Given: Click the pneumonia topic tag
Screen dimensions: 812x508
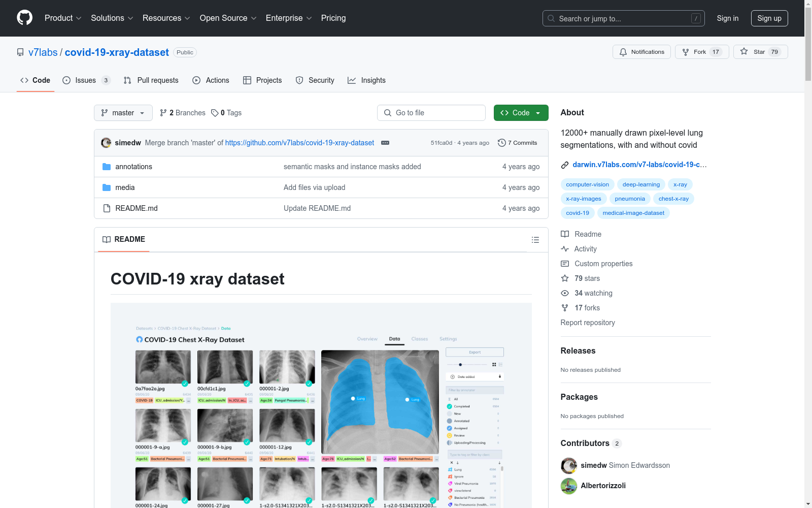Looking at the screenshot, I should (630, 199).
